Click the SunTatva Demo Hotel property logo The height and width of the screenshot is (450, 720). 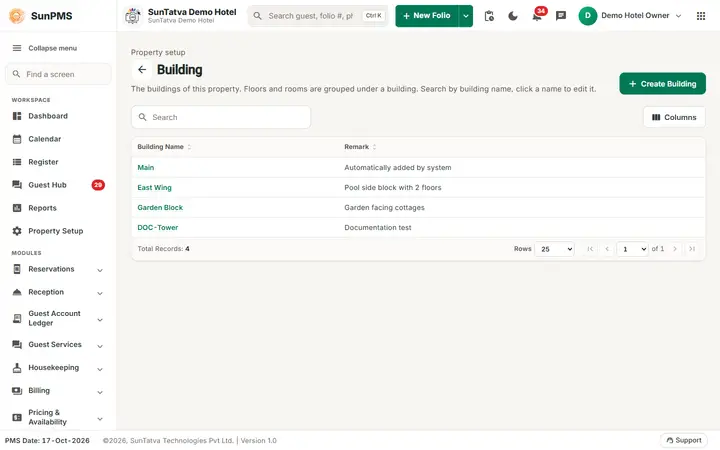tap(133, 16)
